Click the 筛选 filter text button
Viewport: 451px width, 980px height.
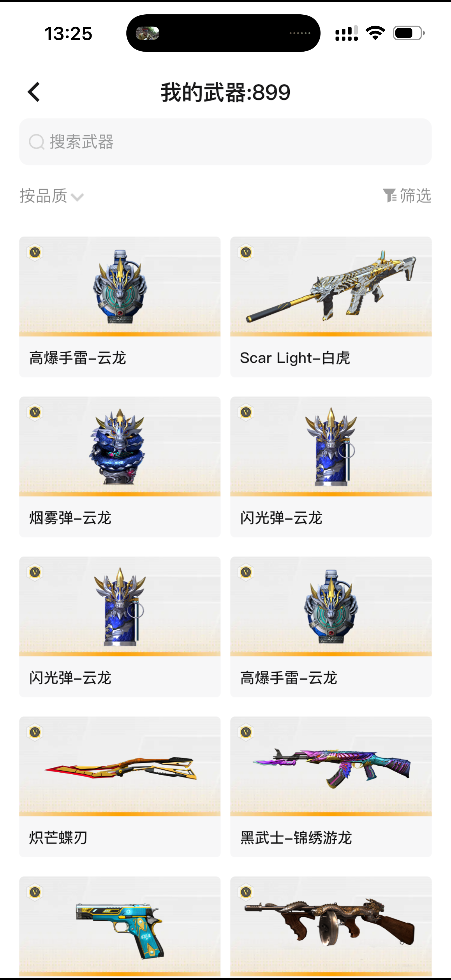click(x=415, y=195)
